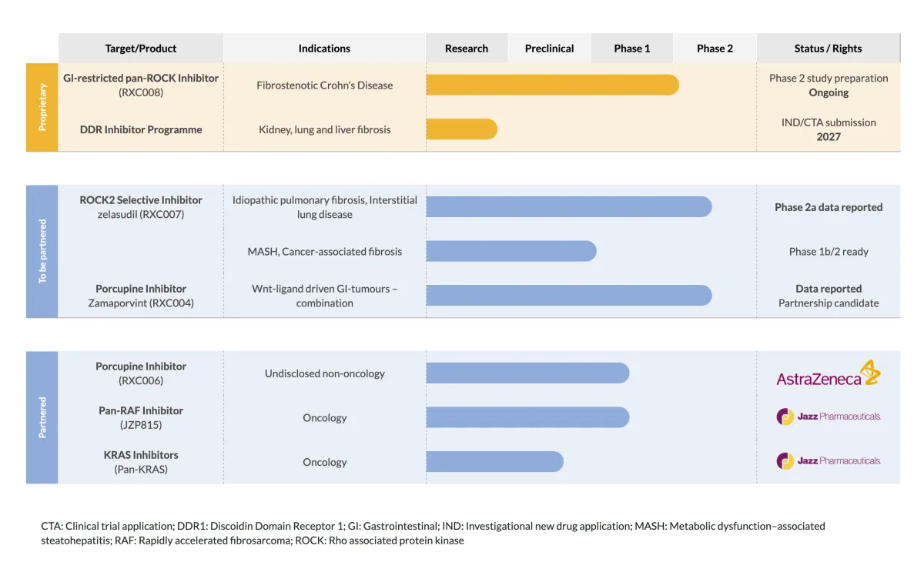Select the Proprietary section label

(42, 107)
